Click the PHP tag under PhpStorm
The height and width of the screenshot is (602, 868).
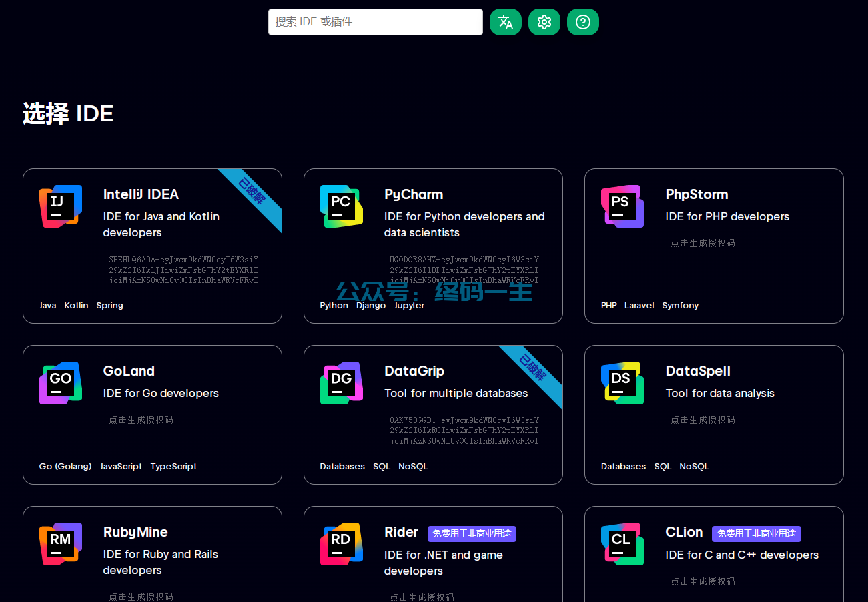click(609, 306)
